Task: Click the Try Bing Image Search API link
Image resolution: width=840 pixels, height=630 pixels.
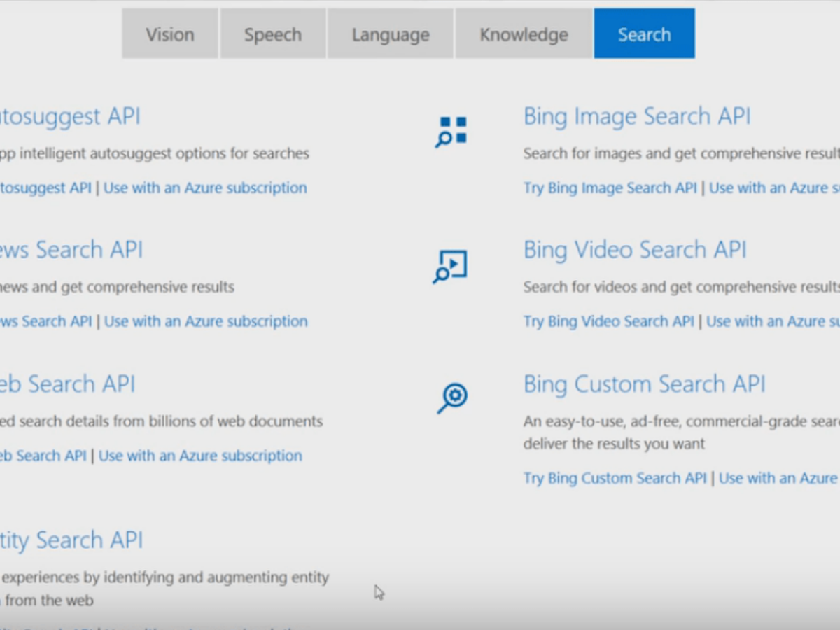Action: pyautogui.click(x=610, y=188)
